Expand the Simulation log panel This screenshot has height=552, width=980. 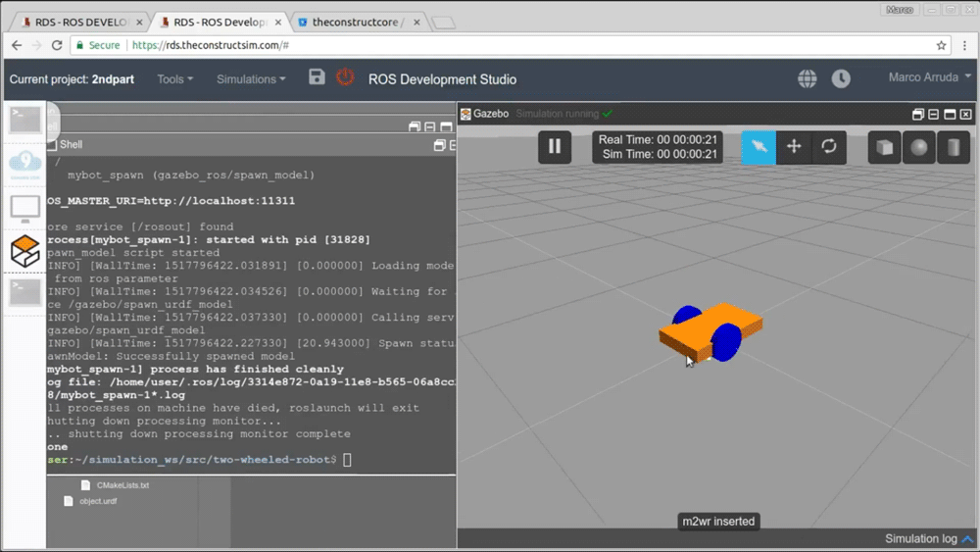click(929, 539)
